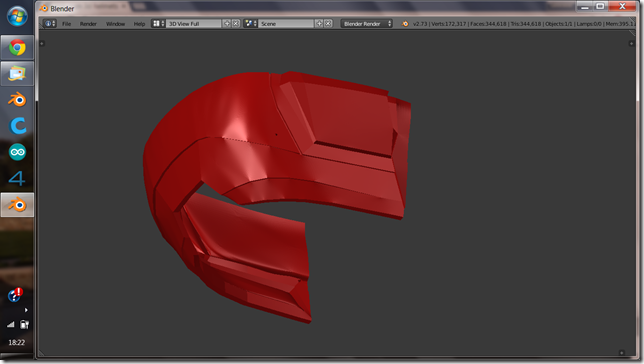Screen dimensions: 644x364
Task: Add a new screen layout with plus icon
Action: click(227, 23)
